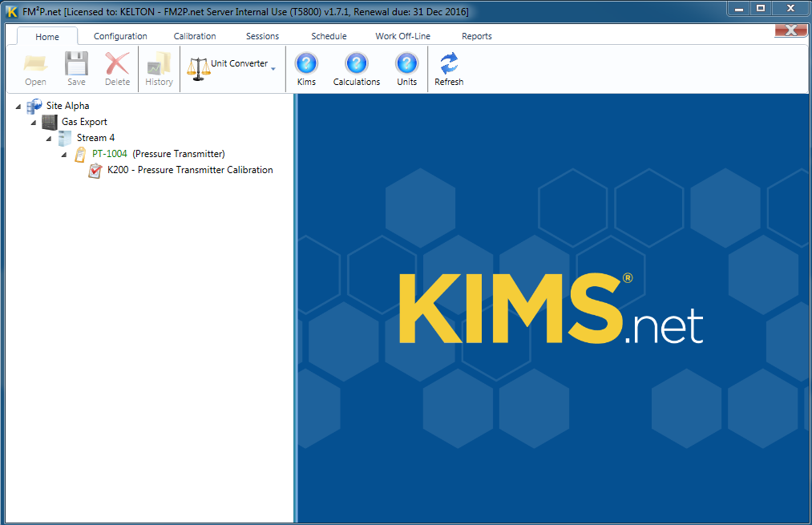Open the Calibration tab

[x=195, y=36]
